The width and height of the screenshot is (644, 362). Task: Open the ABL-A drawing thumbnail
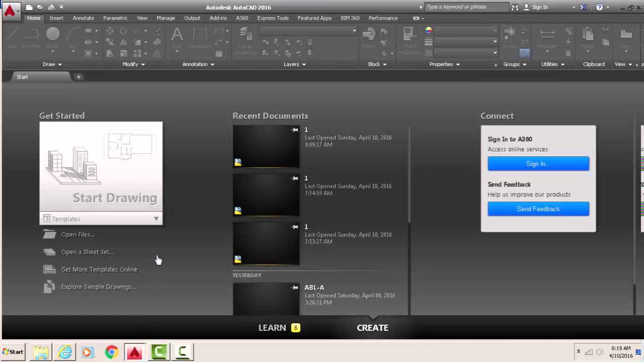(x=266, y=299)
